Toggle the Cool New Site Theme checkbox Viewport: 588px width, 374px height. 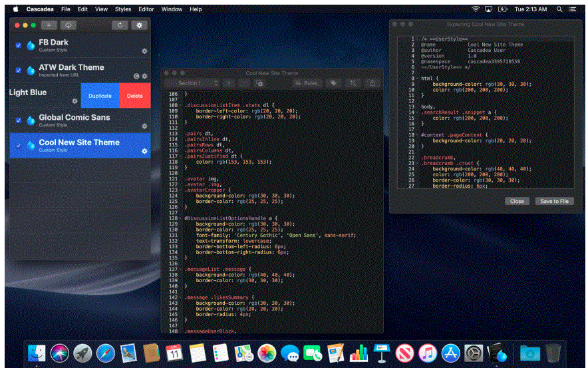coord(19,145)
